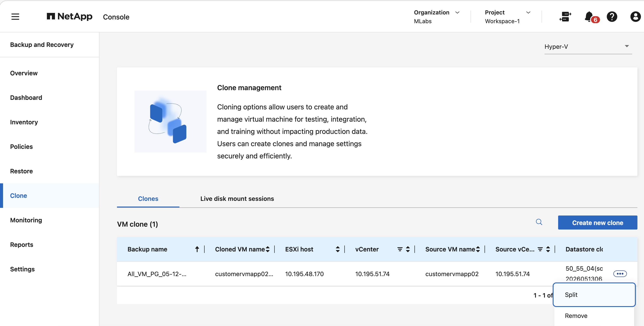
Task: Expand the Project Workspace-1 dropdown
Action: [x=508, y=17]
